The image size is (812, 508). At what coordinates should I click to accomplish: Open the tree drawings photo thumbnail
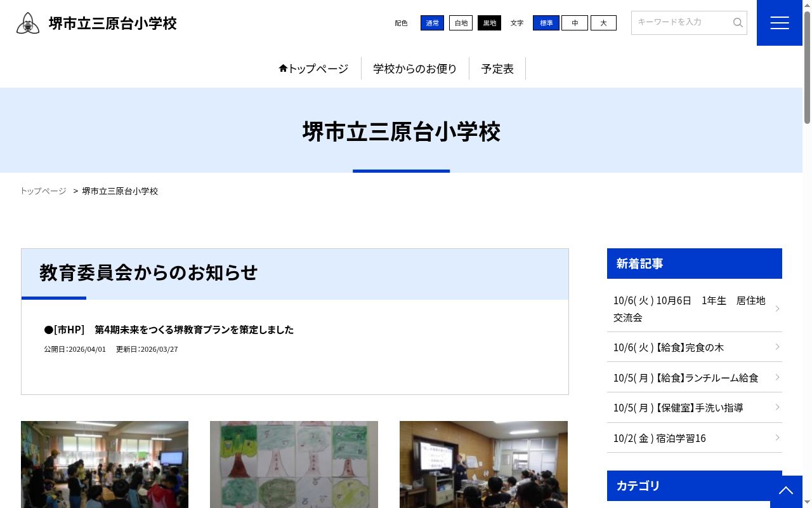tap(294, 464)
